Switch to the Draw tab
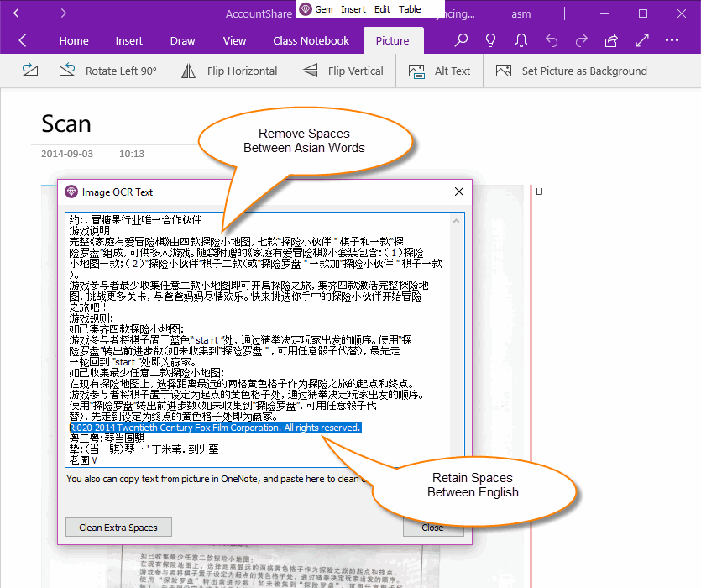701x588 pixels. (x=182, y=40)
